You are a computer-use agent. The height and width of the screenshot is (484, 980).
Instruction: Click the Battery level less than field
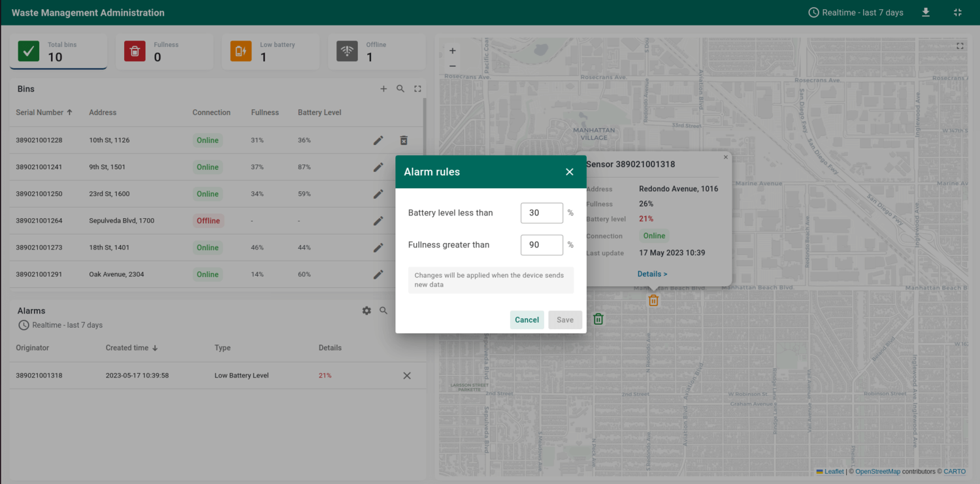pos(542,213)
